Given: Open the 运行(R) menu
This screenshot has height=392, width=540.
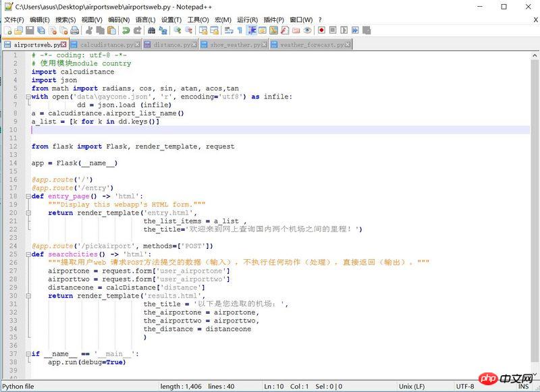Looking at the screenshot, I should pyautogui.click(x=247, y=20).
